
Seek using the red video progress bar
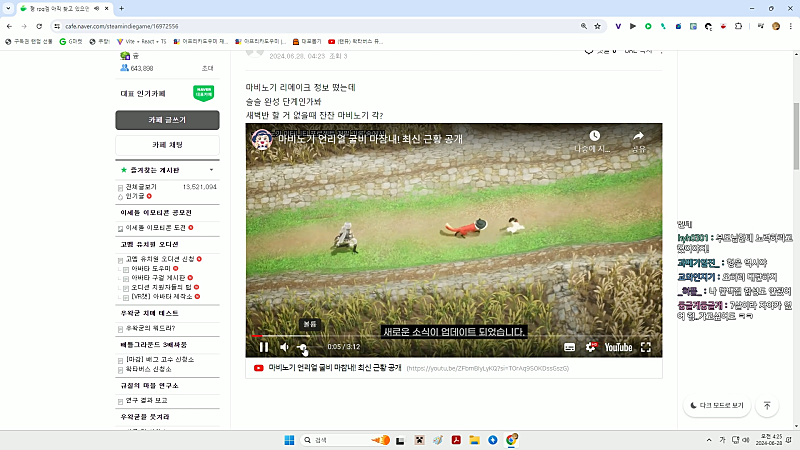[454, 336]
